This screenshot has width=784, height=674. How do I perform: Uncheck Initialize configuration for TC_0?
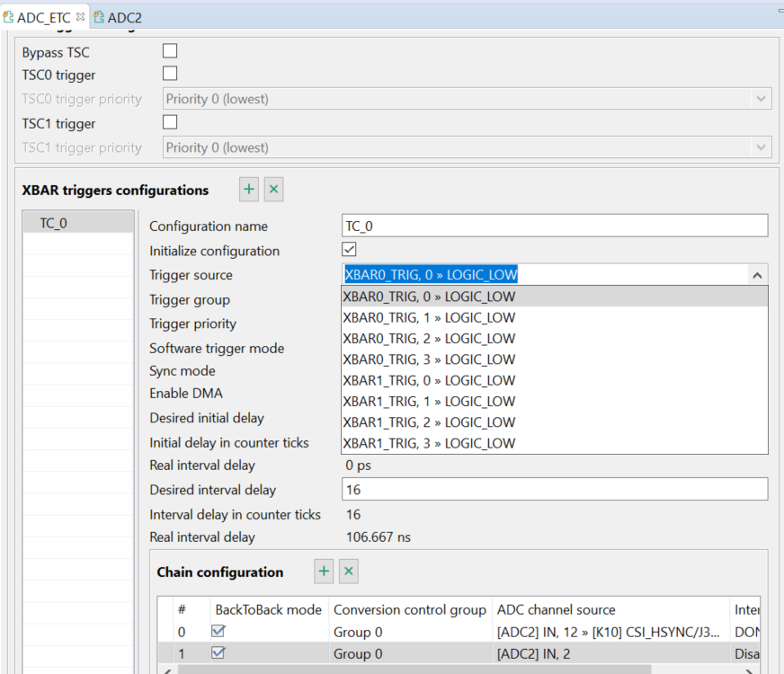[348, 249]
